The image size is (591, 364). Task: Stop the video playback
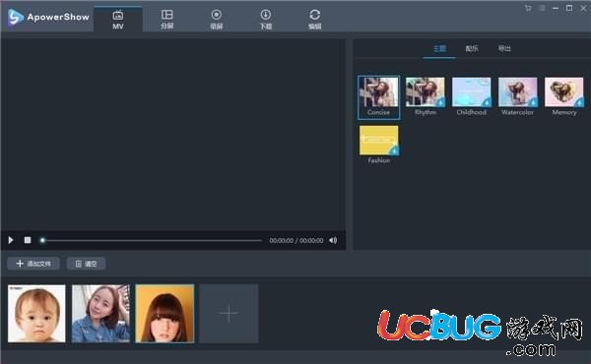(x=28, y=240)
